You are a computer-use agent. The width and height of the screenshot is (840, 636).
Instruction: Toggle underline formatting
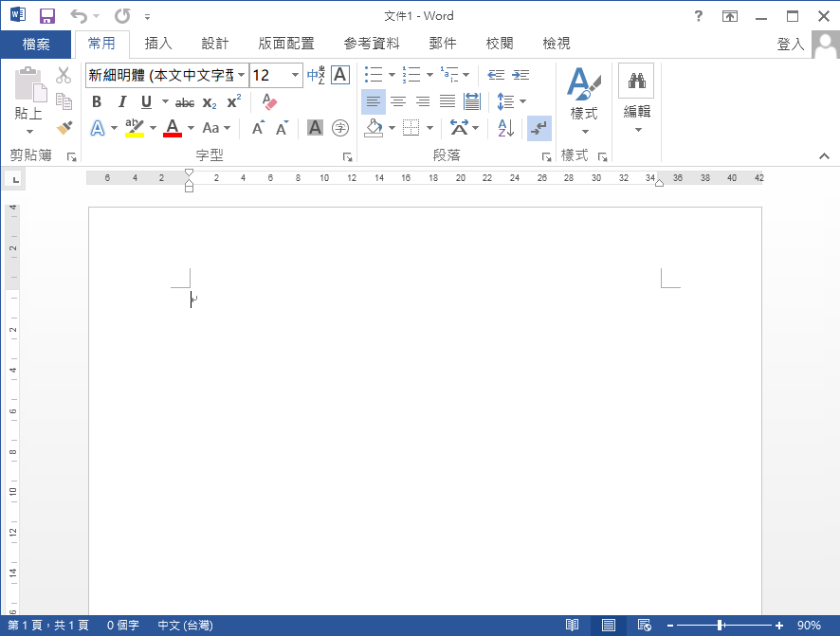click(146, 101)
